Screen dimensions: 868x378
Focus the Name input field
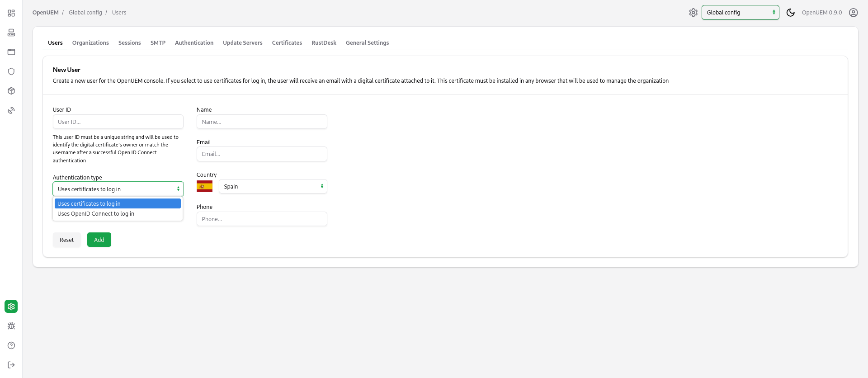click(262, 122)
